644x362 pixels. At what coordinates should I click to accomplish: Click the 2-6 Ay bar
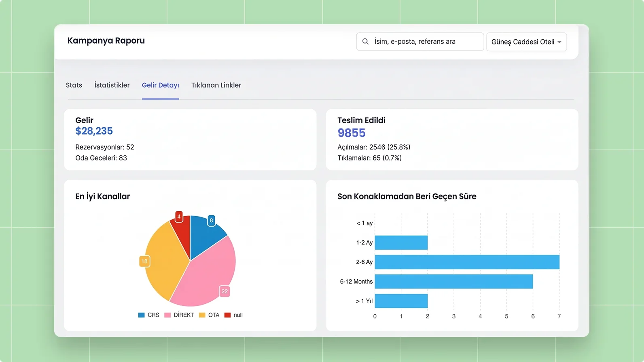467,262
